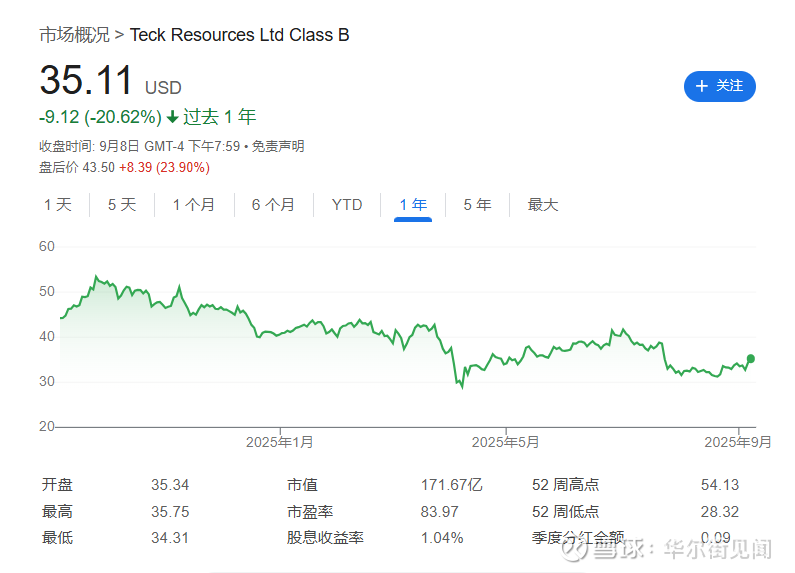Click the Teck Resources Ltd Class B title
This screenshot has height=573, width=795.
239,35
